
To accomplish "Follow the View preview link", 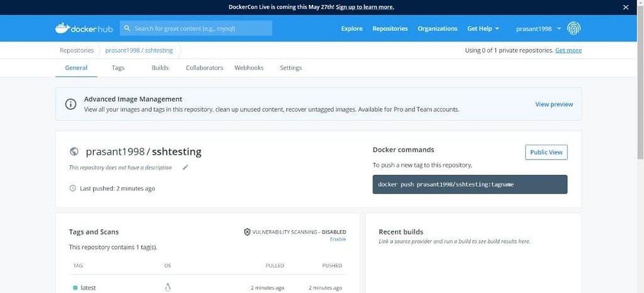I will 554,104.
